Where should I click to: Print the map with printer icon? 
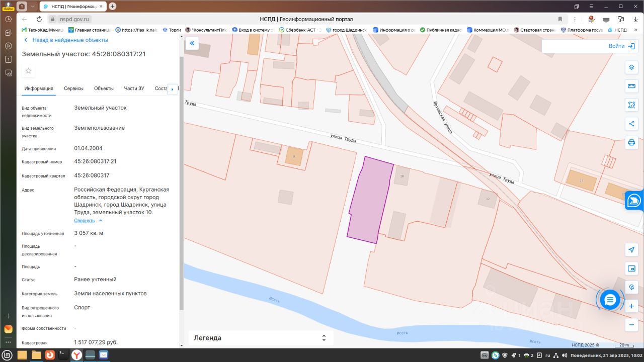click(x=631, y=142)
